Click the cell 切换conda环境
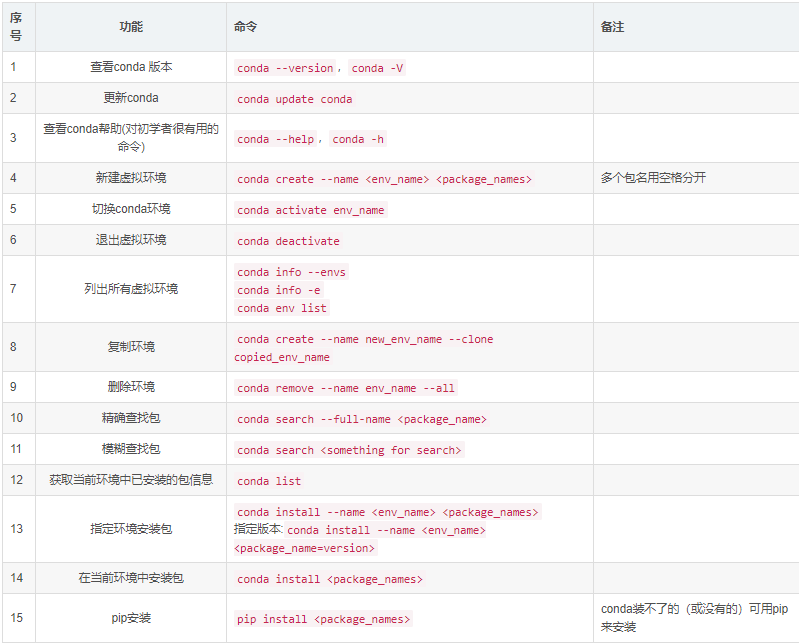799x644 pixels. tap(131, 209)
